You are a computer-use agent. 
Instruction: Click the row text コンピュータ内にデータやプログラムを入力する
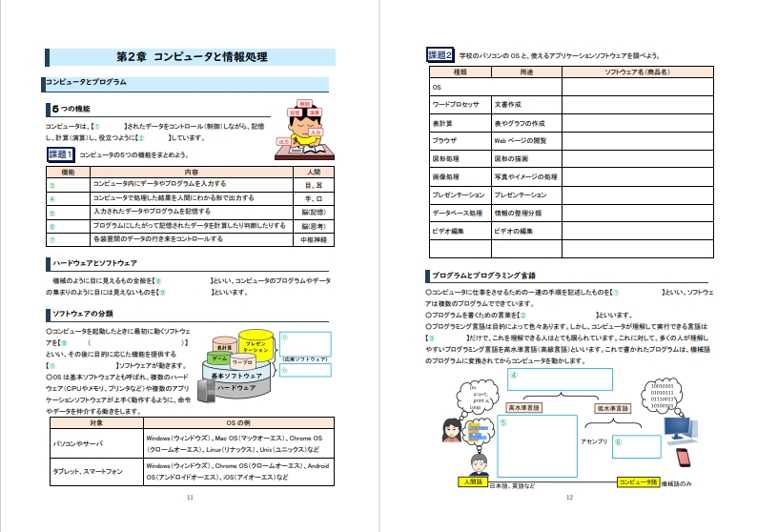point(159,184)
